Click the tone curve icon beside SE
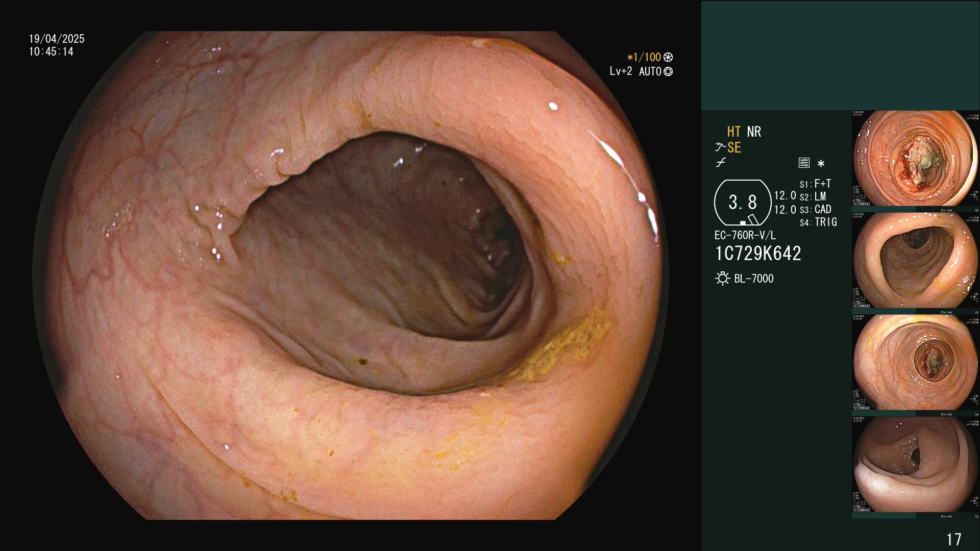 click(720, 147)
